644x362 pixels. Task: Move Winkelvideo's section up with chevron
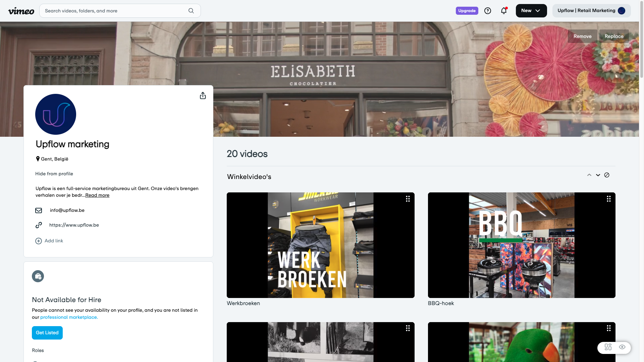(589, 175)
